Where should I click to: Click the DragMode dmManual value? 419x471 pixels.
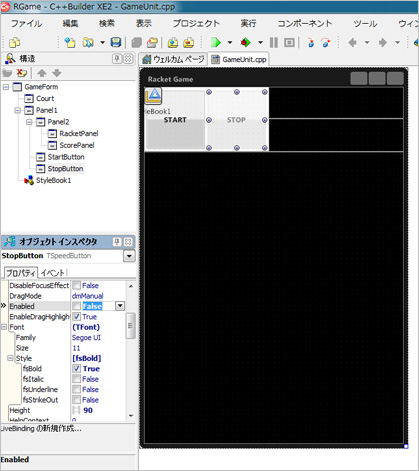point(99,296)
